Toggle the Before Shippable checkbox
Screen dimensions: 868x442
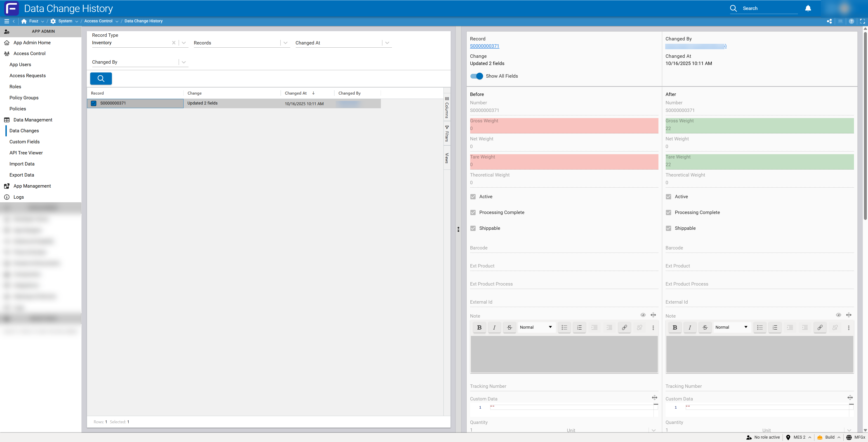473,228
